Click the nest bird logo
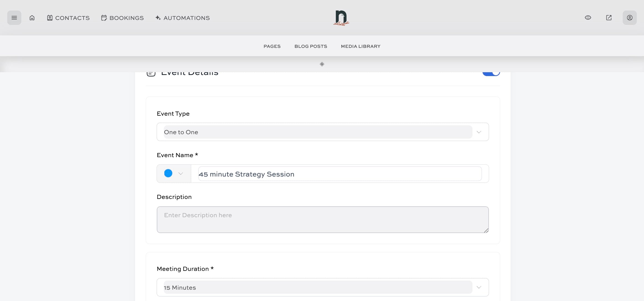644x301 pixels. tap(341, 18)
